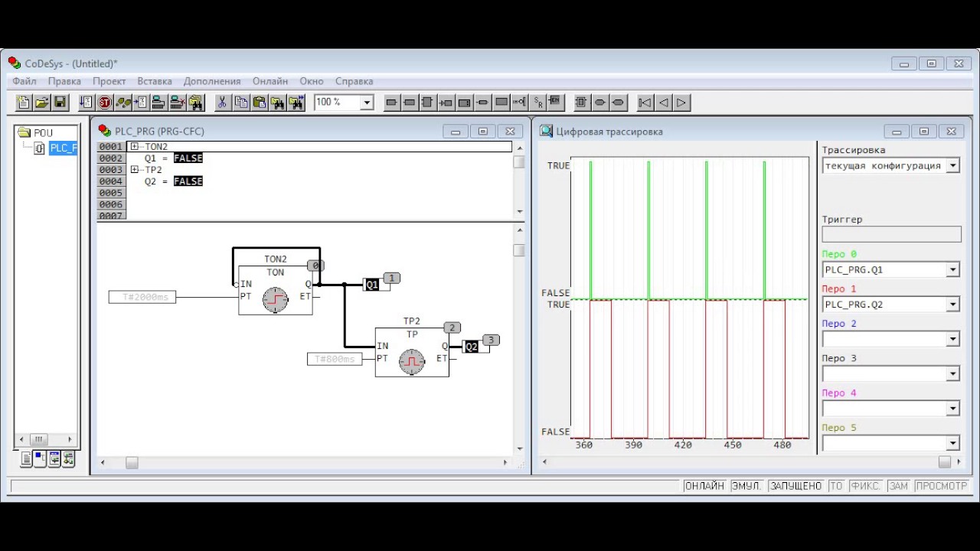Click the Negate pin toolbar icon
980x551 pixels.
tap(520, 102)
